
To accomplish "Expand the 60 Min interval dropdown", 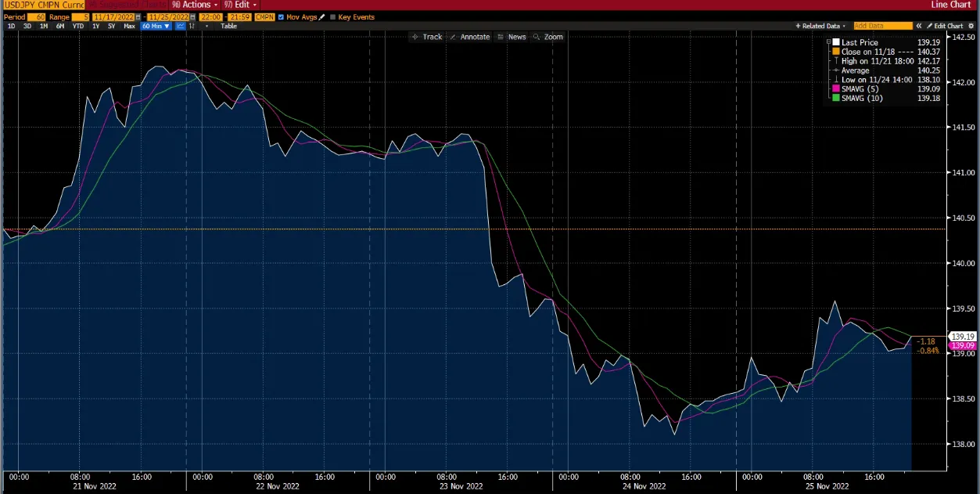I will point(156,26).
